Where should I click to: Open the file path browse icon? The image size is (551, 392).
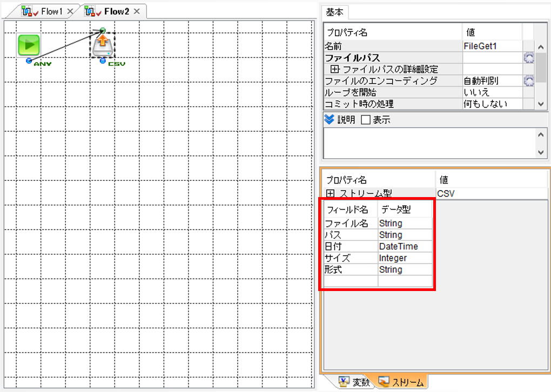click(x=528, y=58)
